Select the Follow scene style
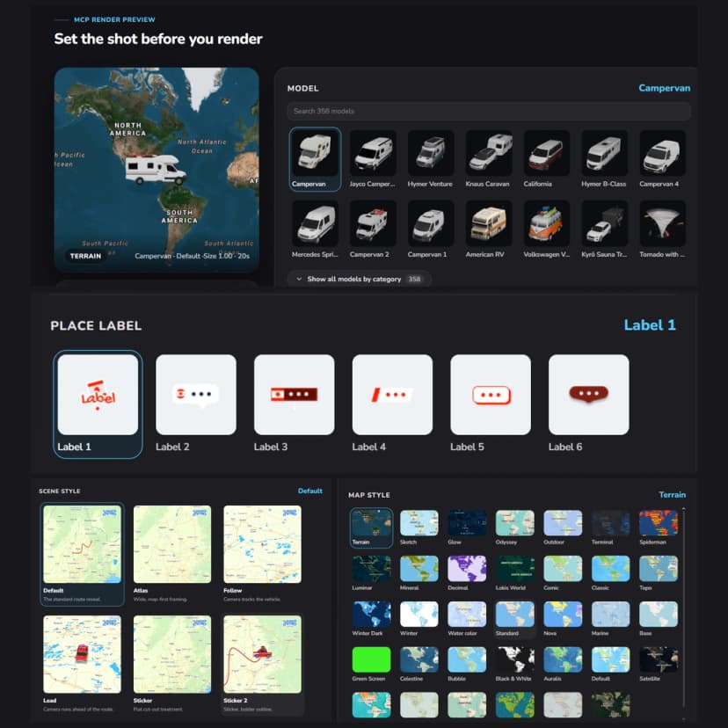The width and height of the screenshot is (728, 728). [x=262, y=544]
